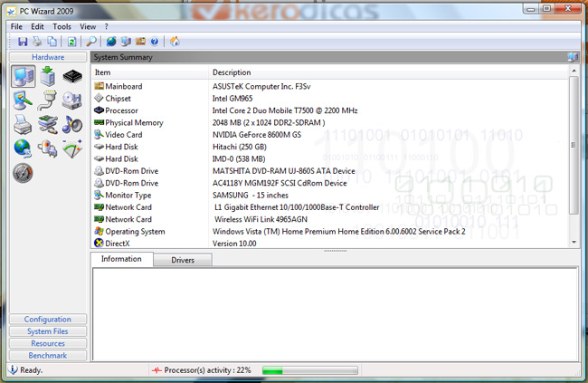Click the Copy pages toolbar icon

coord(52,42)
